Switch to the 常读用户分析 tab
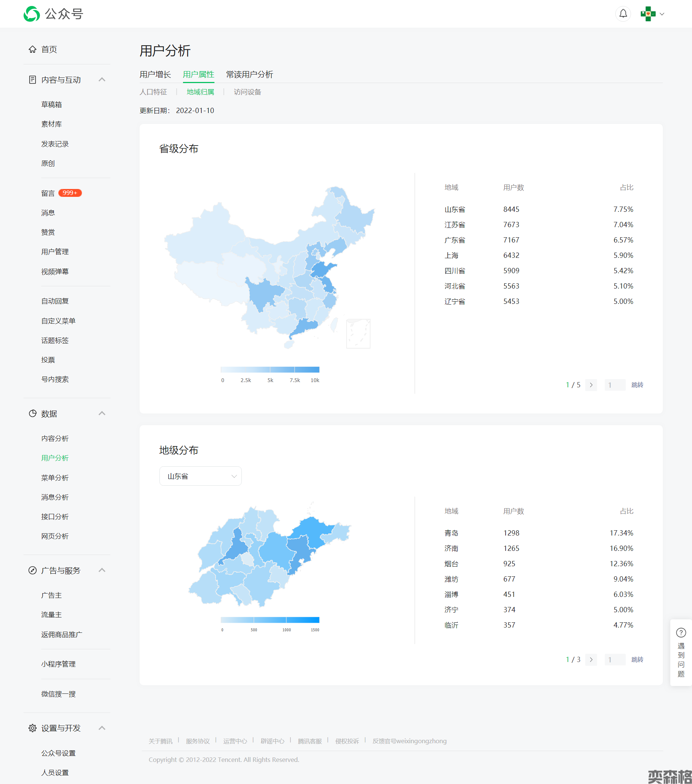 [x=249, y=74]
